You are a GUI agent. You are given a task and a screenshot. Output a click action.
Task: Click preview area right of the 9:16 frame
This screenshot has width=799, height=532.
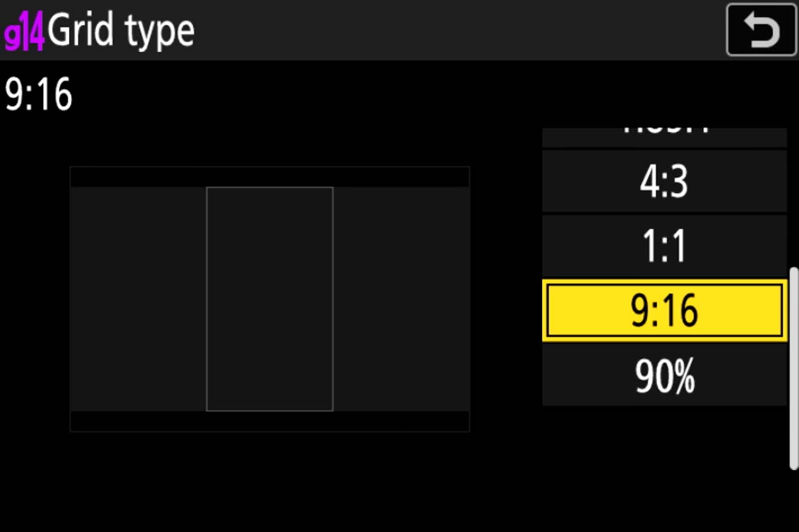tap(401, 299)
